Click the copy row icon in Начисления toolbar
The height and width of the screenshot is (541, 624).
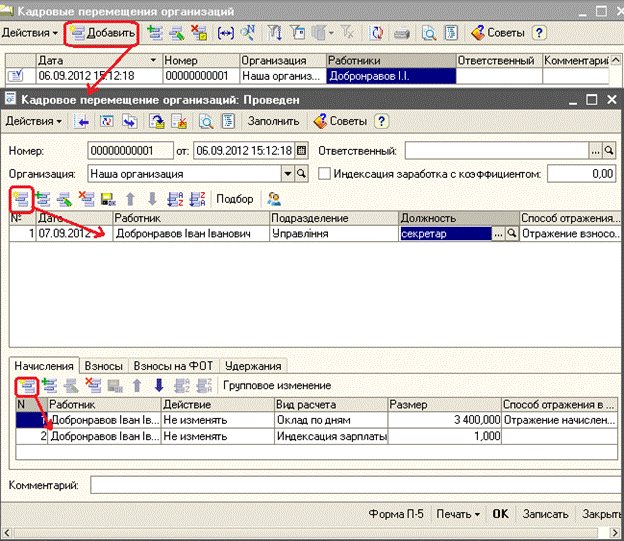(x=49, y=386)
